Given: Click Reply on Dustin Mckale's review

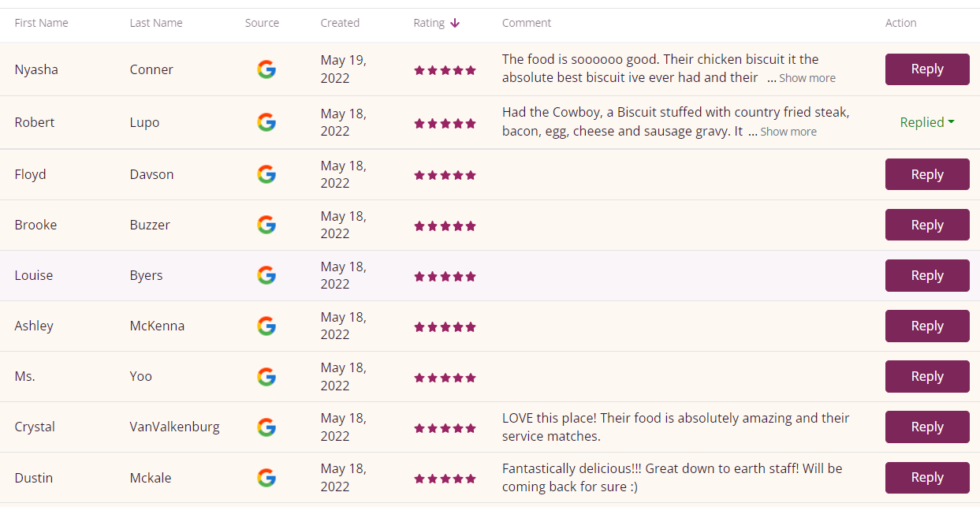Looking at the screenshot, I should [x=927, y=477].
